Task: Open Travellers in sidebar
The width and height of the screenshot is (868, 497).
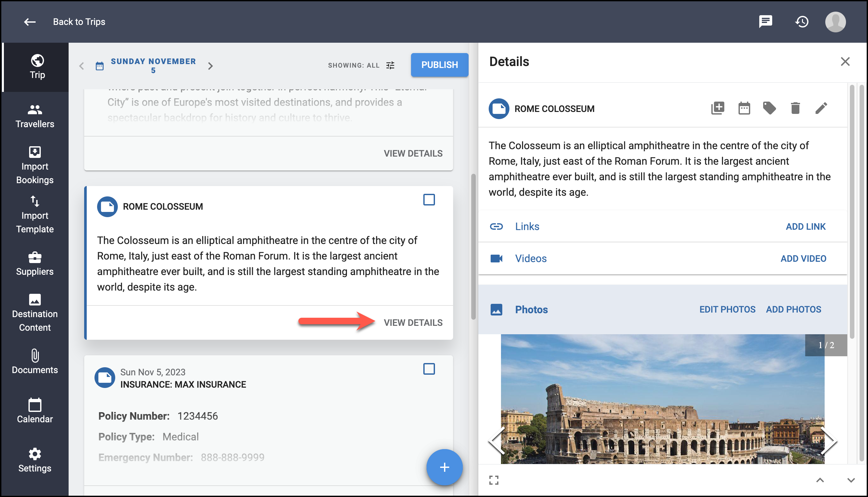Action: (x=35, y=116)
